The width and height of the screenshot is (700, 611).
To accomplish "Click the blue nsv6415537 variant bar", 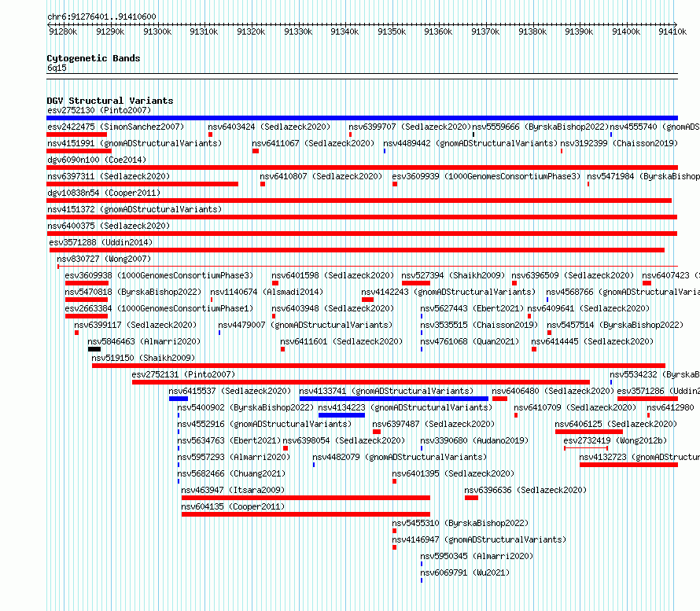I will point(179,399).
